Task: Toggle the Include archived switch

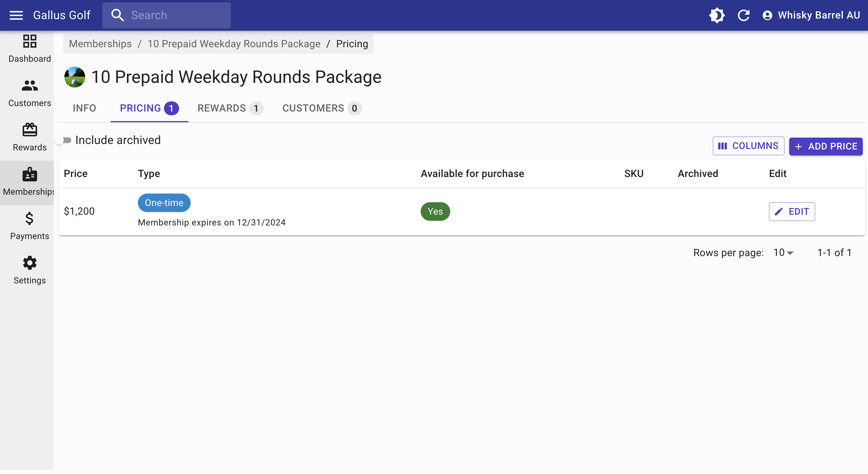Action: pyautogui.click(x=63, y=140)
